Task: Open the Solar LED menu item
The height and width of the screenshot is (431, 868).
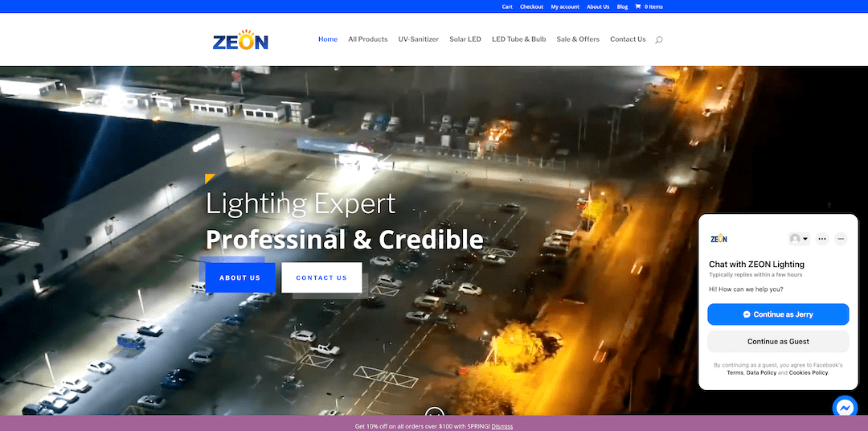Action: (x=465, y=39)
